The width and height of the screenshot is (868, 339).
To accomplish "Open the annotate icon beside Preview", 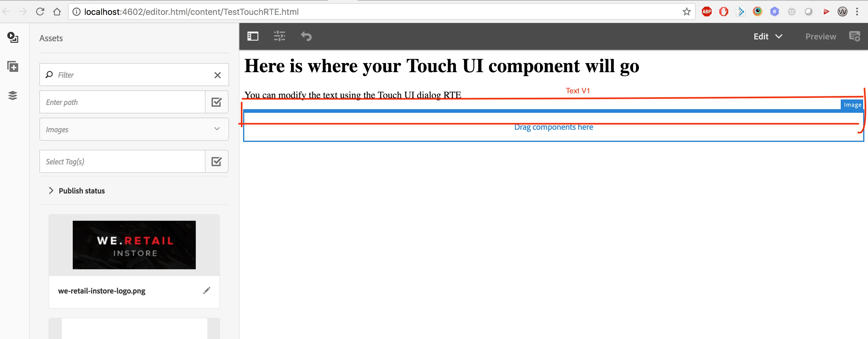I will pos(854,36).
